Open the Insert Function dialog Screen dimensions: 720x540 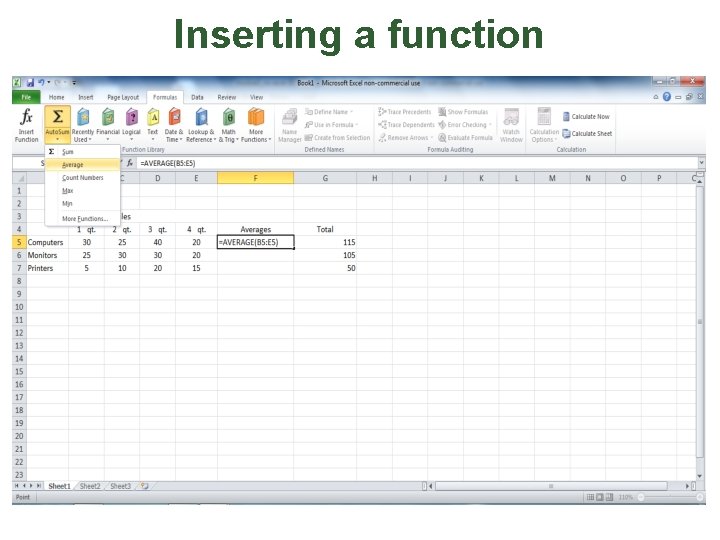pyautogui.click(x=26, y=124)
